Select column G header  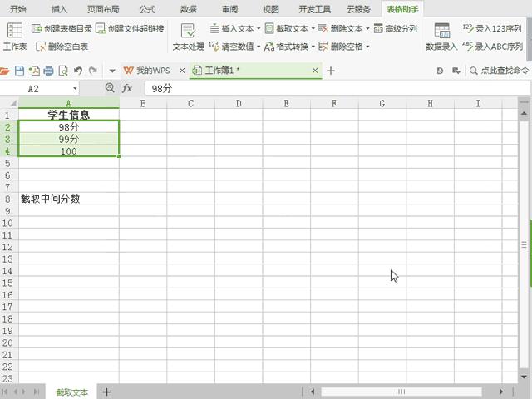[382, 103]
